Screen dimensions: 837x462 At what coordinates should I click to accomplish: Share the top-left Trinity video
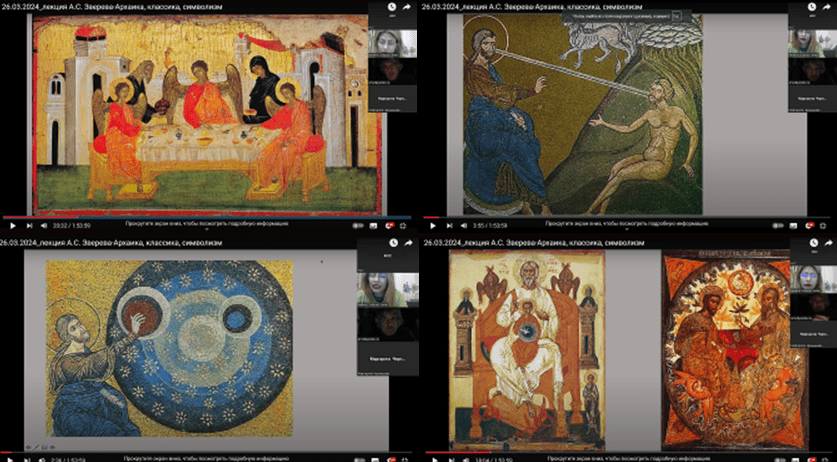[407, 7]
